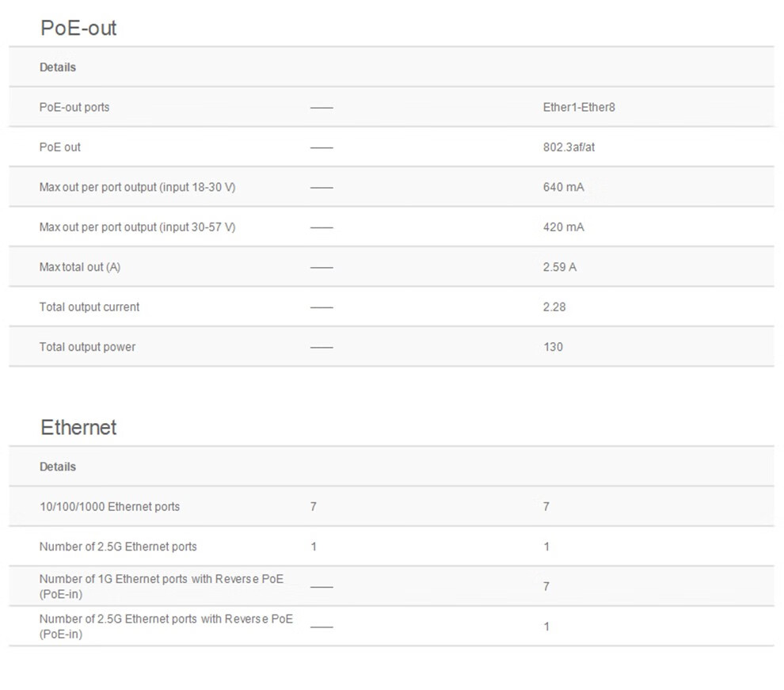
Task: Select the PoE-out ports row label
Action: click(74, 107)
